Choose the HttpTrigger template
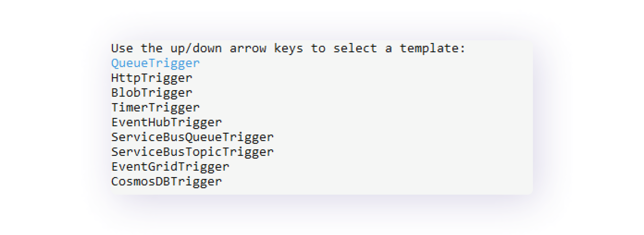Screen dimensions: 644x235 pyautogui.click(x=152, y=78)
